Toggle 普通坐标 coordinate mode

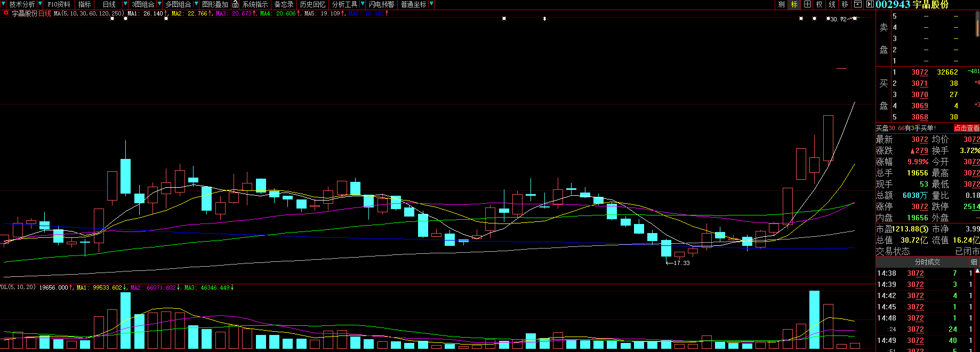click(x=413, y=4)
